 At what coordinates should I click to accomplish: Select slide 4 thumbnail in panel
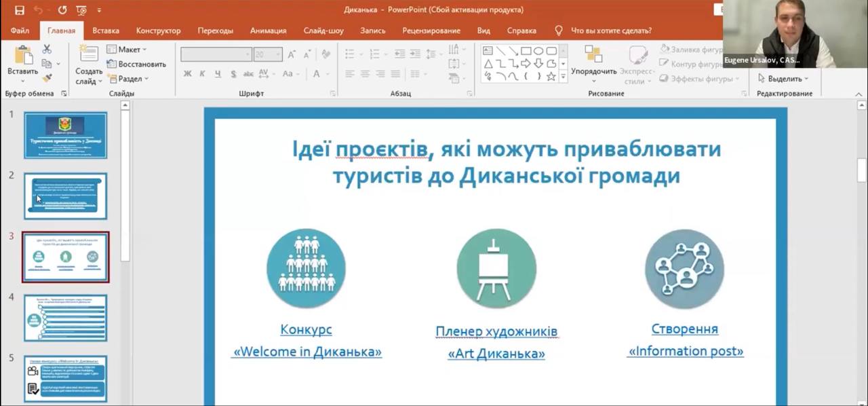(x=66, y=318)
